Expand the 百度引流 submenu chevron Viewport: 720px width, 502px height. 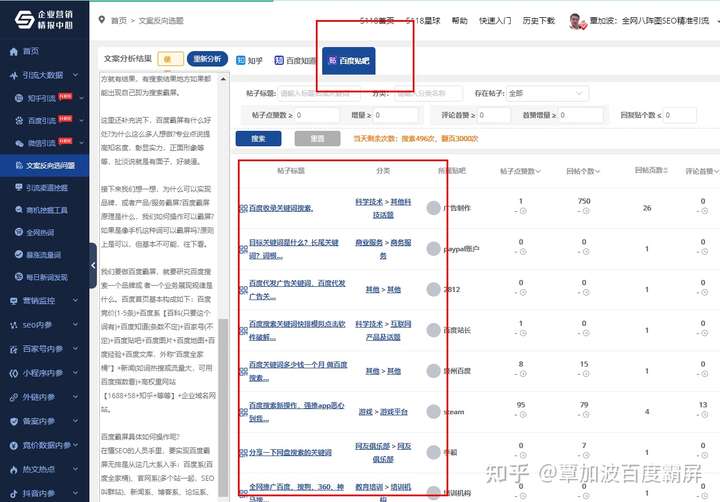point(81,120)
